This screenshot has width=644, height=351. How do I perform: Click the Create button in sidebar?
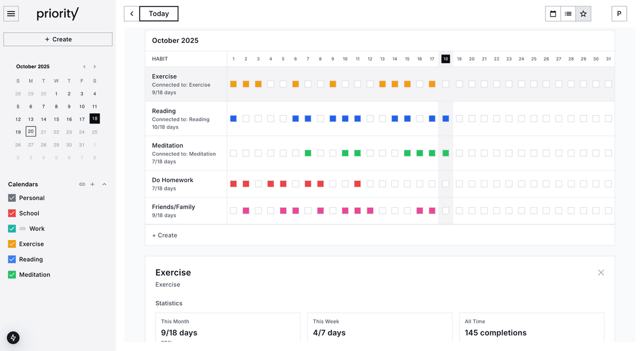(58, 39)
